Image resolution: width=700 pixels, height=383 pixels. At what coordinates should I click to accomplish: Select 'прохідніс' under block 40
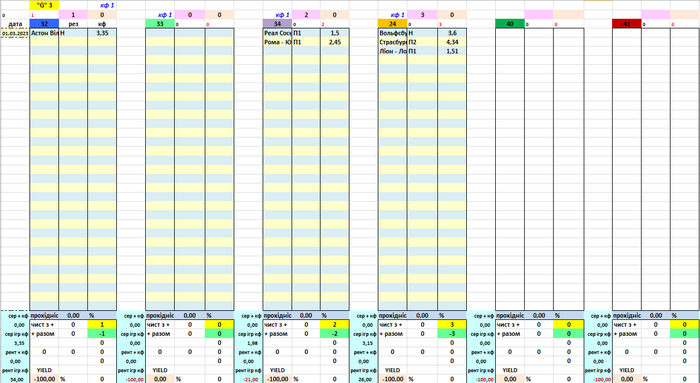510,315
